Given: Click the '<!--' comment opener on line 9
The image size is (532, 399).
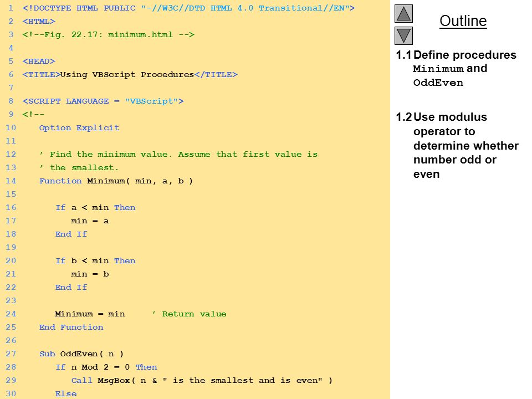Looking at the screenshot, I should tap(33, 114).
